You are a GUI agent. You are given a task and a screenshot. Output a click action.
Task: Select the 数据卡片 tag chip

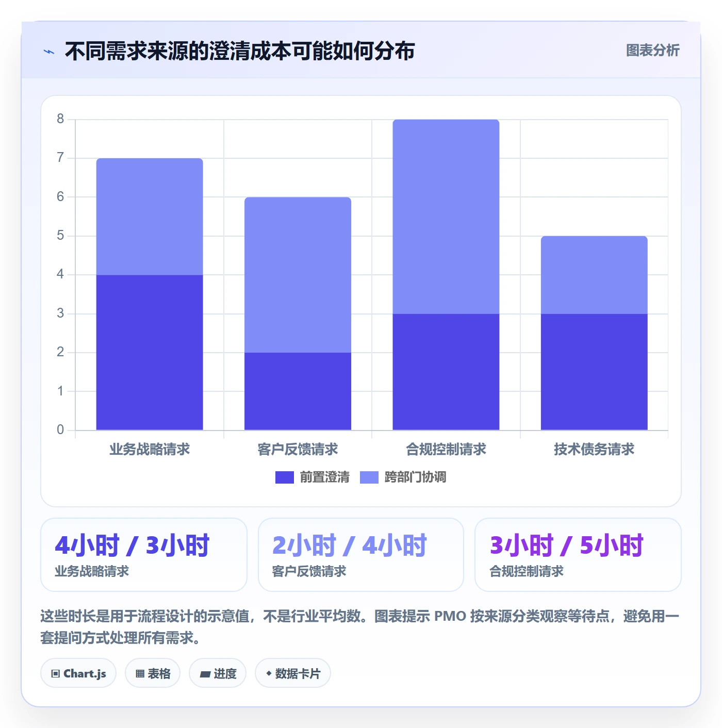[x=293, y=673]
